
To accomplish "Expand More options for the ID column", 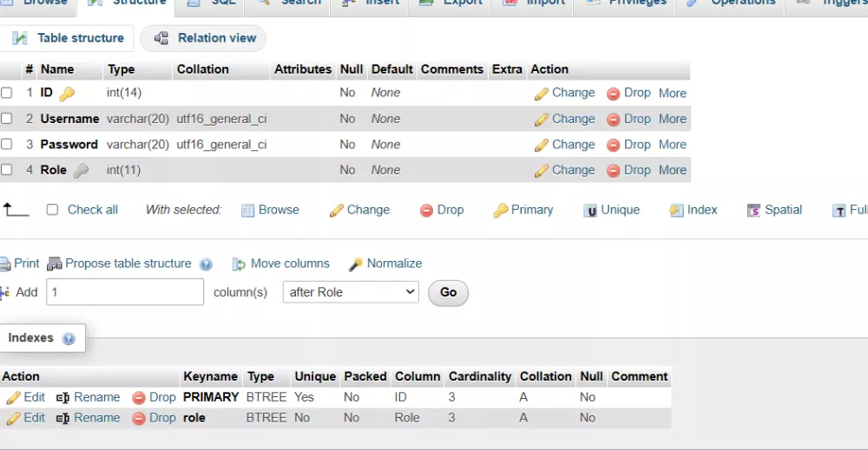I will [x=673, y=94].
